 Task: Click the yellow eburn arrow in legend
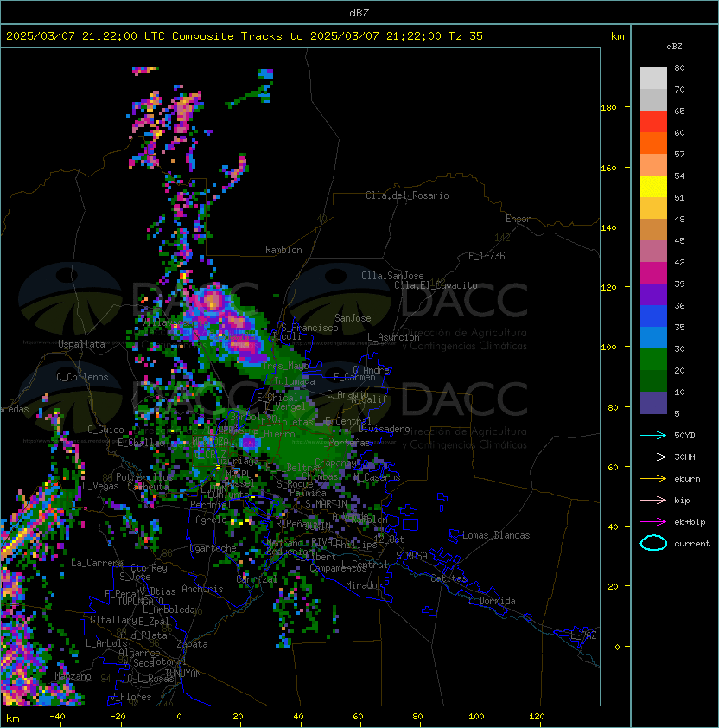653,479
